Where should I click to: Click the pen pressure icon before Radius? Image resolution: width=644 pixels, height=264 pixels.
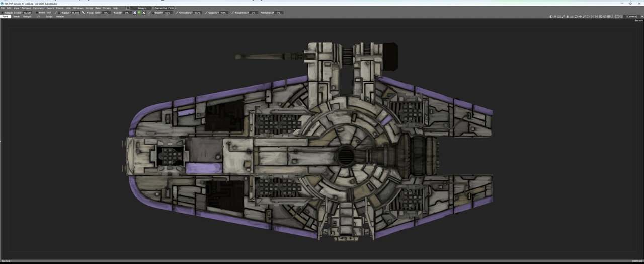click(x=55, y=13)
